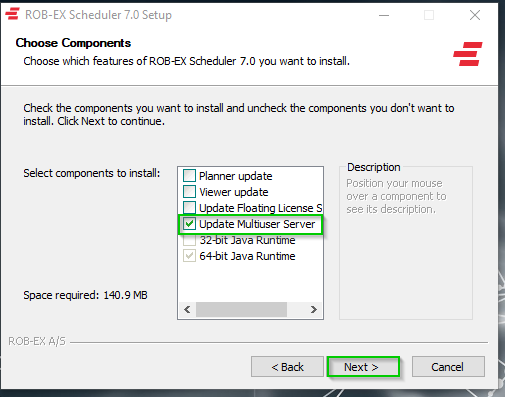Image resolution: width=505 pixels, height=397 pixels.
Task: Go to the Next setup step
Action: tap(363, 367)
